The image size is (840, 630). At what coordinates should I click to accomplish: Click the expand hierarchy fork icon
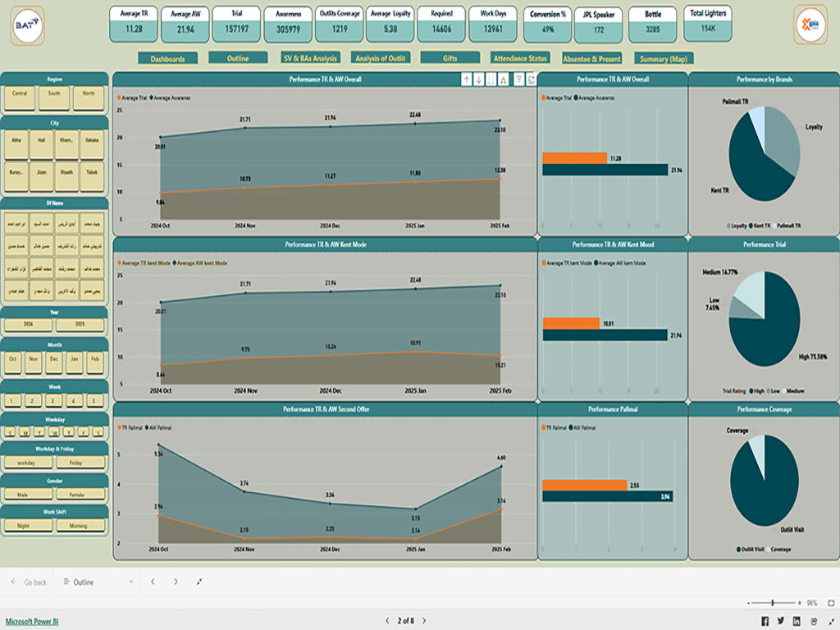pos(503,80)
